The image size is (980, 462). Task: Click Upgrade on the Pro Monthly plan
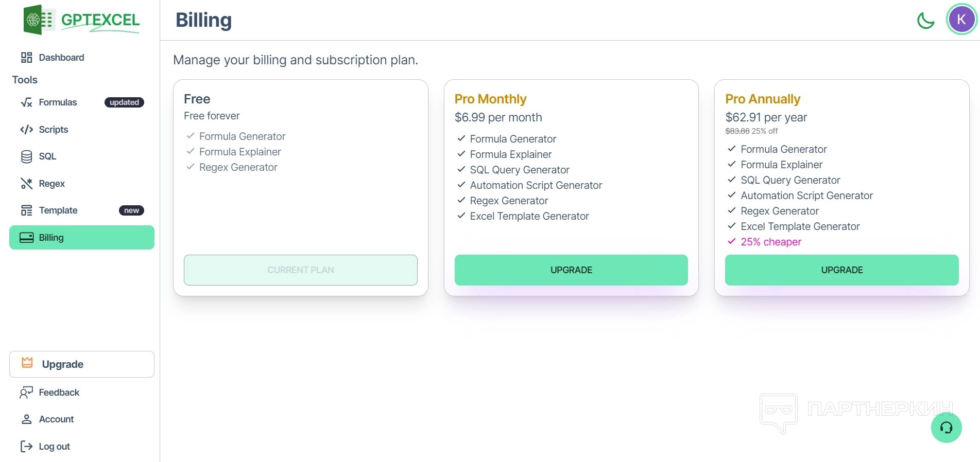pyautogui.click(x=571, y=270)
